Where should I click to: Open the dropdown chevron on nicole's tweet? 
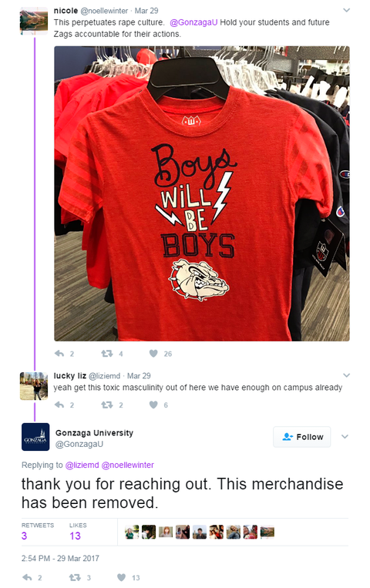(x=346, y=10)
